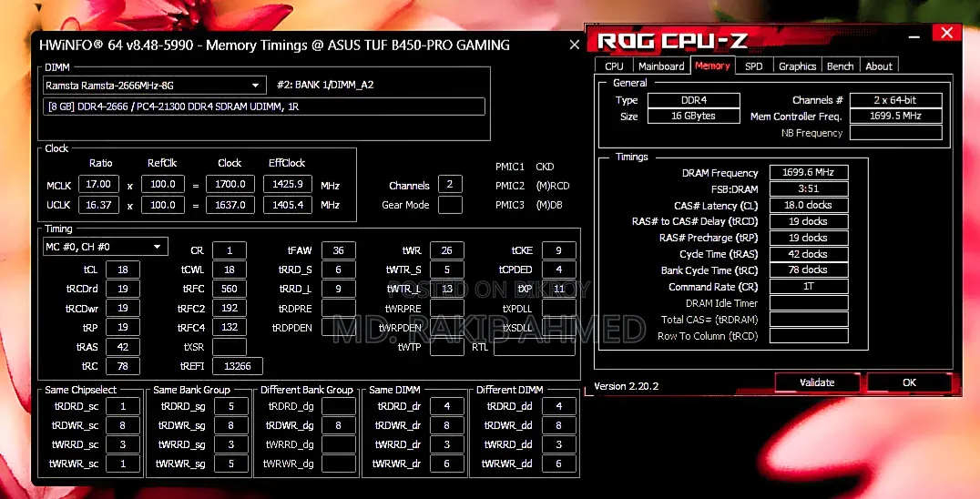
Task: Click the tRRD_L value 9
Action: (338, 290)
